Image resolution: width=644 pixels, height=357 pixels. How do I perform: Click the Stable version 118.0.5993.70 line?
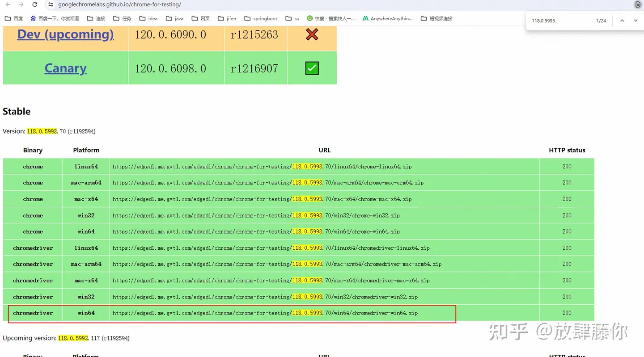[x=49, y=131]
